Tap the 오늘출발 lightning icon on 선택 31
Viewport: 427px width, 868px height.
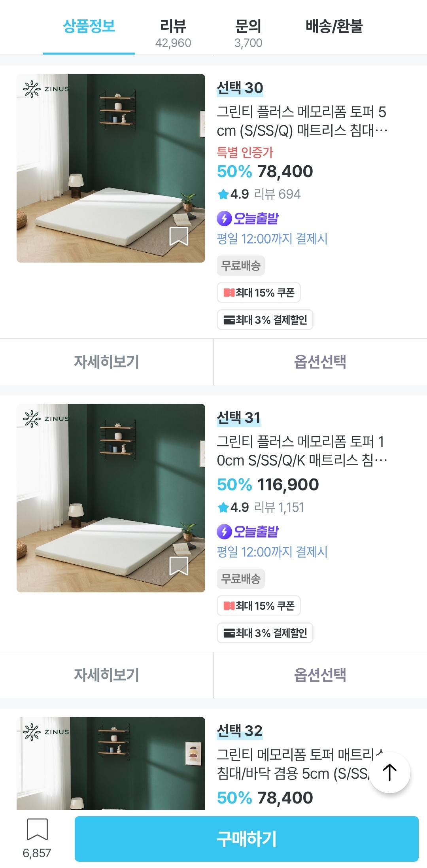tap(224, 531)
